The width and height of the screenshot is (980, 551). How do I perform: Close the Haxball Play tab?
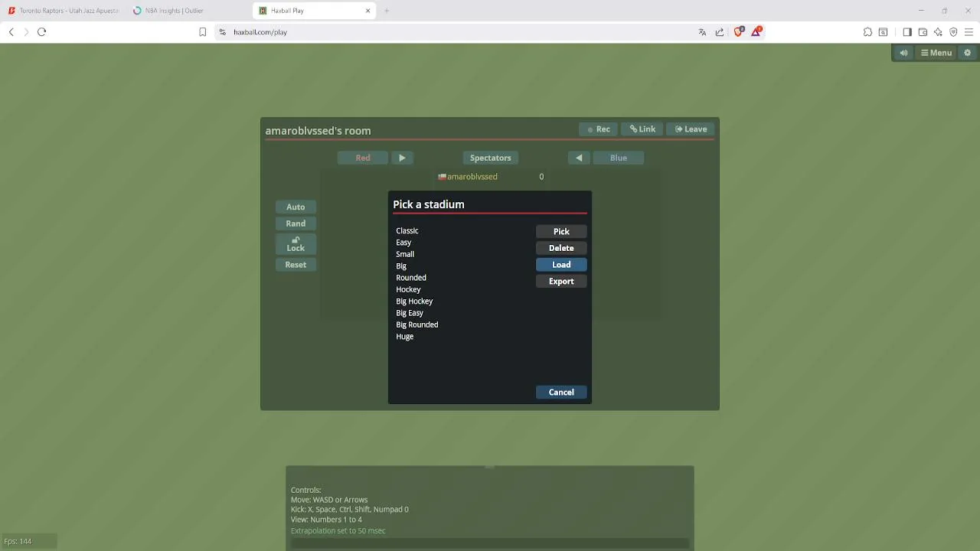[x=367, y=11]
